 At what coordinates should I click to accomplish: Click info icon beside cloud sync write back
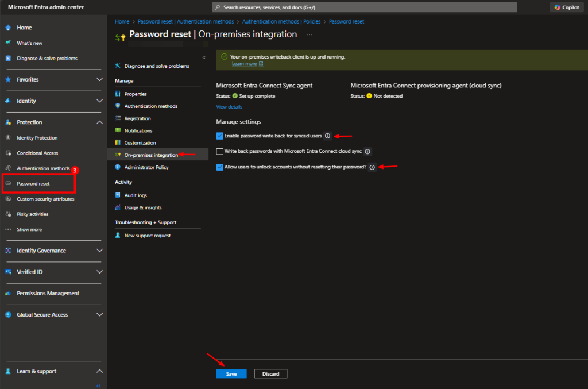[367, 152]
